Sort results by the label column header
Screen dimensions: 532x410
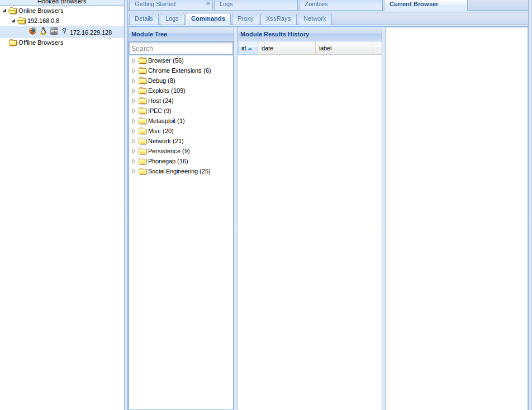click(344, 48)
